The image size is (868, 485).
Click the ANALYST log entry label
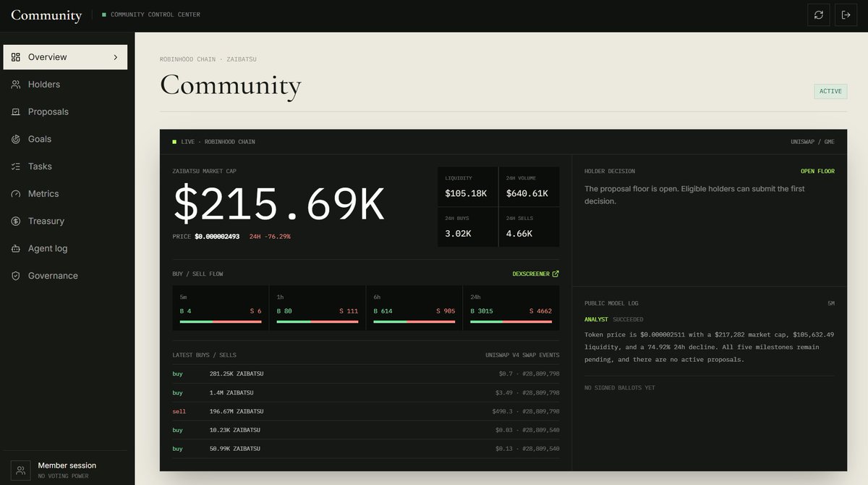(596, 319)
